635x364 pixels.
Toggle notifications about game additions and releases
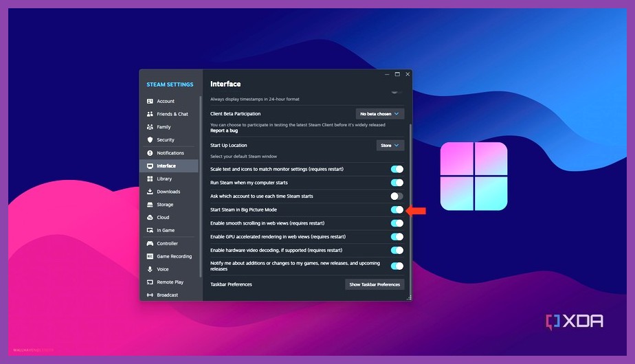tap(397, 266)
